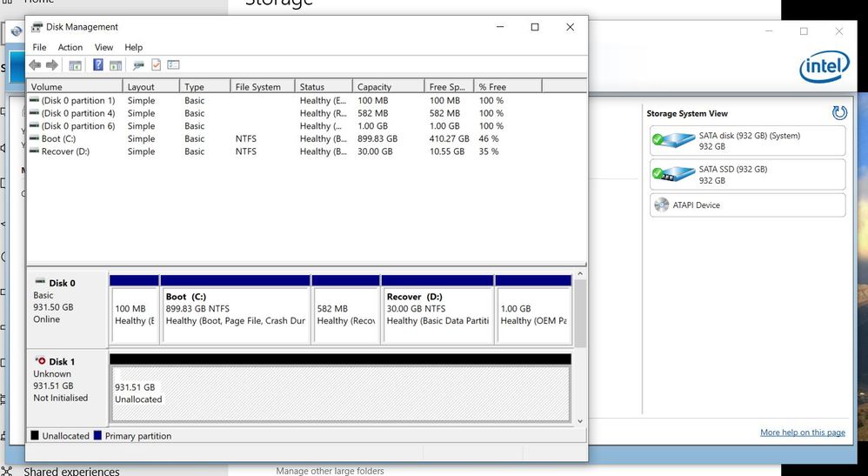Select the Boot (C:) row in volume list
The width and height of the screenshot is (868, 476).
coord(59,138)
